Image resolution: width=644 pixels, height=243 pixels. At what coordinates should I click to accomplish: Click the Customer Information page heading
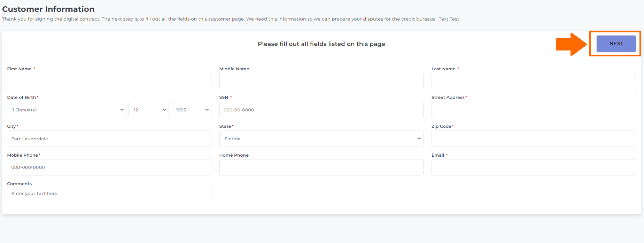[x=48, y=9]
